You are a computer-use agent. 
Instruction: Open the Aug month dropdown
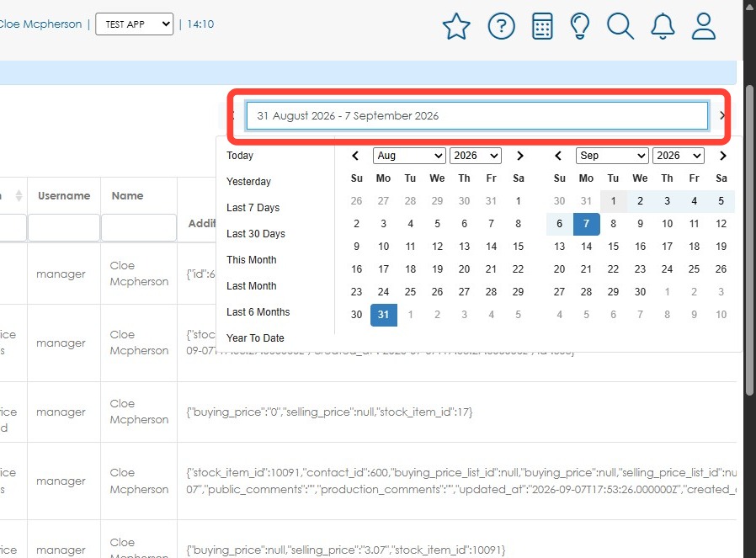coord(408,156)
